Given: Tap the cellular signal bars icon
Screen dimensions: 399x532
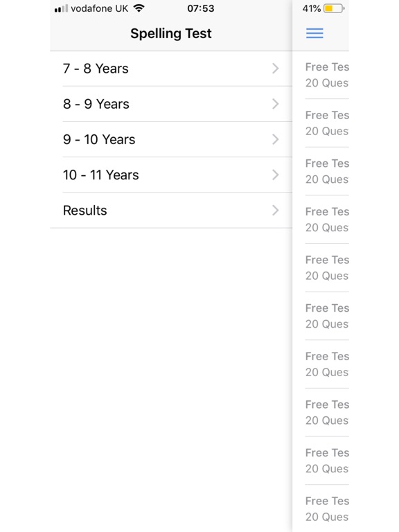Looking at the screenshot, I should click(x=61, y=8).
